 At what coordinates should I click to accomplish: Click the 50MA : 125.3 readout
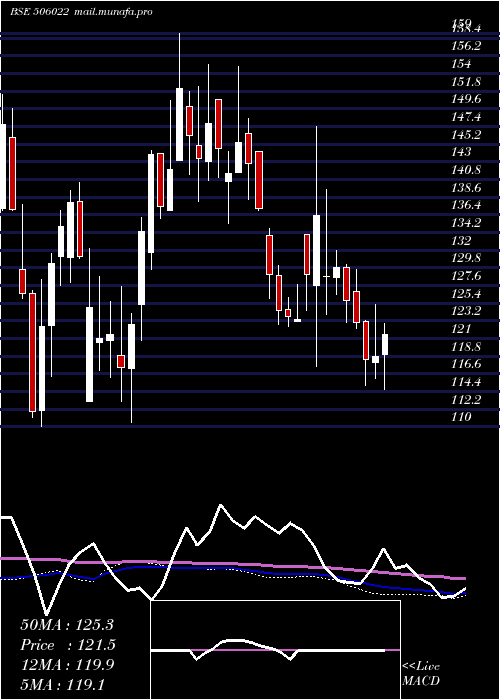tap(67, 625)
